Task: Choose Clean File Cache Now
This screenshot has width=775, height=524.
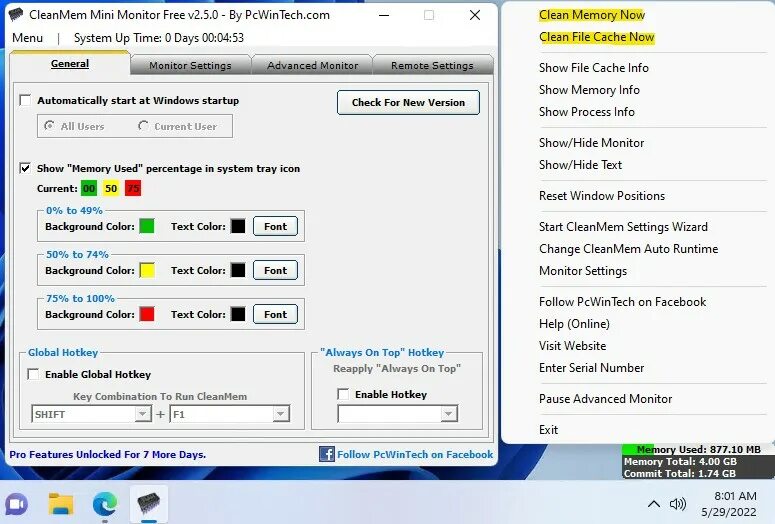Action: (597, 37)
